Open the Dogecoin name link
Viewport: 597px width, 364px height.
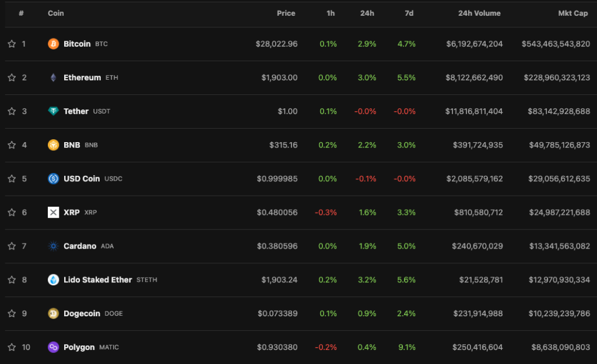click(x=82, y=313)
